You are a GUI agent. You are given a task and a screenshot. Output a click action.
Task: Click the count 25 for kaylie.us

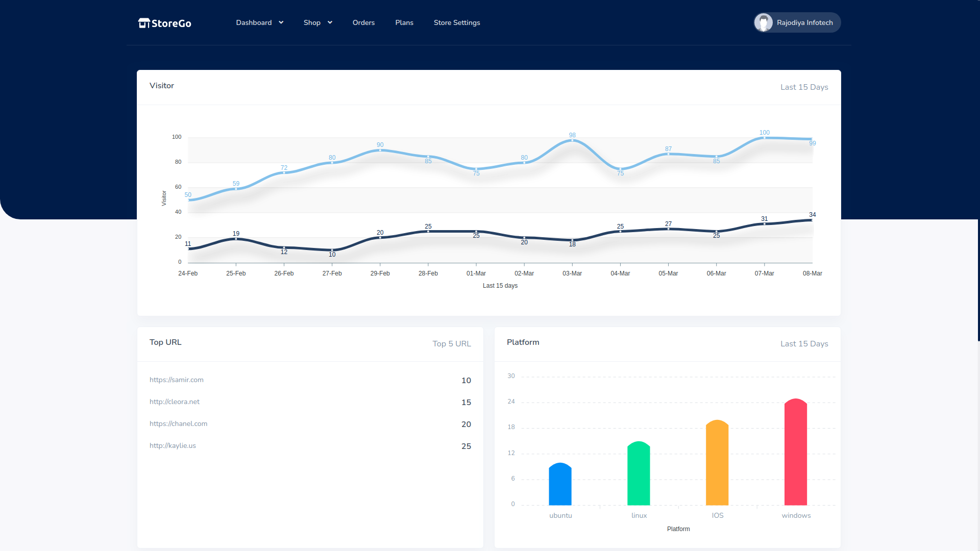[466, 446]
